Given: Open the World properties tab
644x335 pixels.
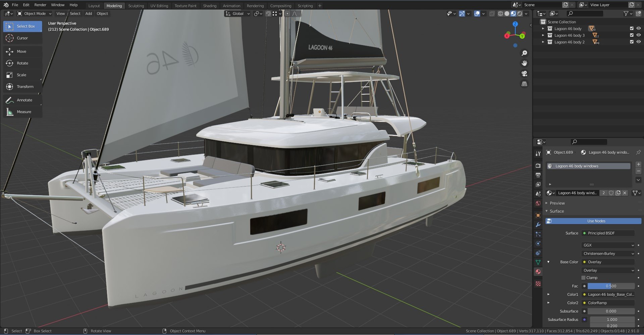Looking at the screenshot, I should tap(538, 203).
